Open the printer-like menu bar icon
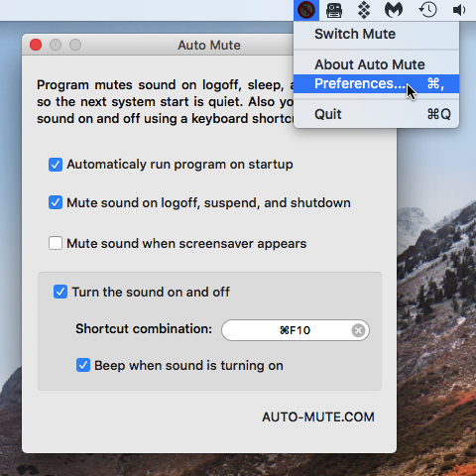476x476 pixels. (x=334, y=10)
